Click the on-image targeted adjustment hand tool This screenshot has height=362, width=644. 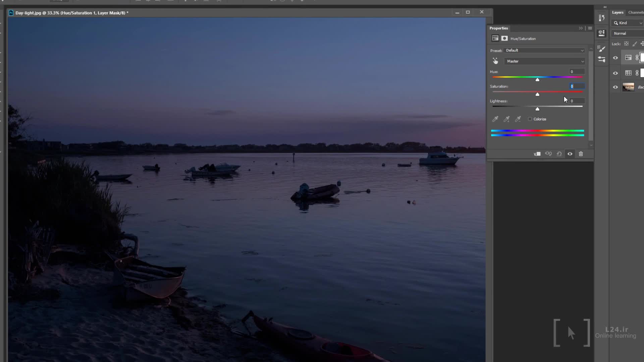(495, 61)
